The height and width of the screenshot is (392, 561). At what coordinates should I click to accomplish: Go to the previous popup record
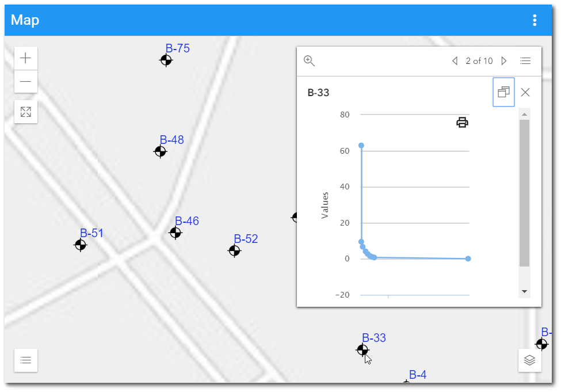[455, 60]
